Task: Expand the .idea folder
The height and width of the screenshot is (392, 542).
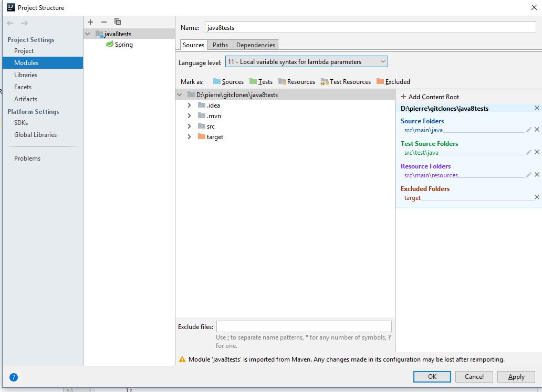Action: (x=190, y=105)
